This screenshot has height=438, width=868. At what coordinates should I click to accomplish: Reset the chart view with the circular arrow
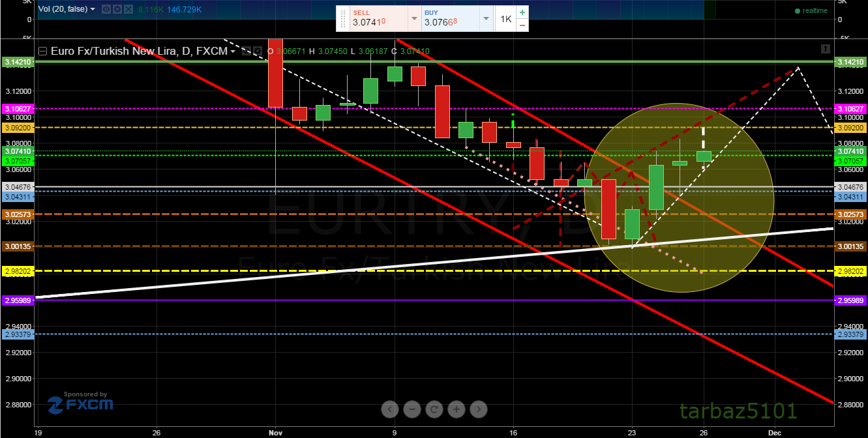pyautogui.click(x=434, y=409)
